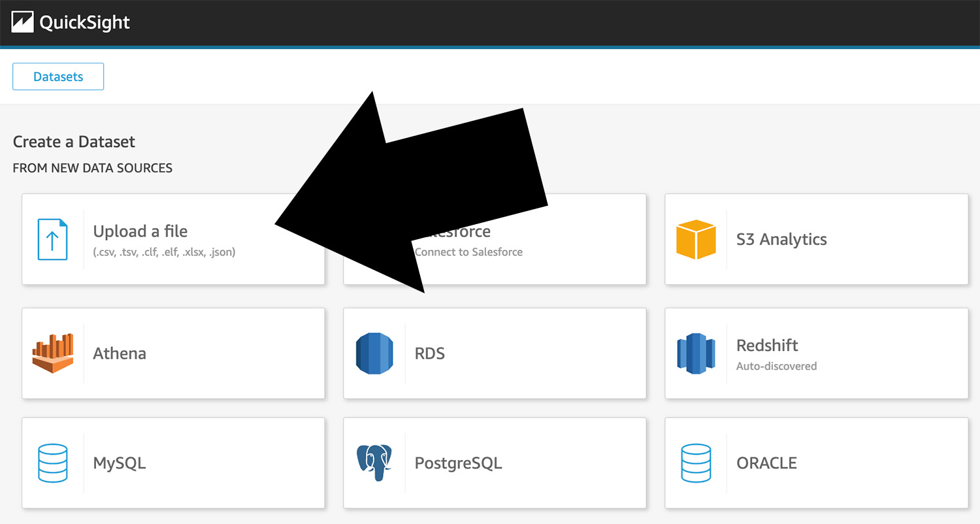Viewport: 980px width, 524px height.
Task: Select the Athena data source text
Action: click(x=120, y=353)
